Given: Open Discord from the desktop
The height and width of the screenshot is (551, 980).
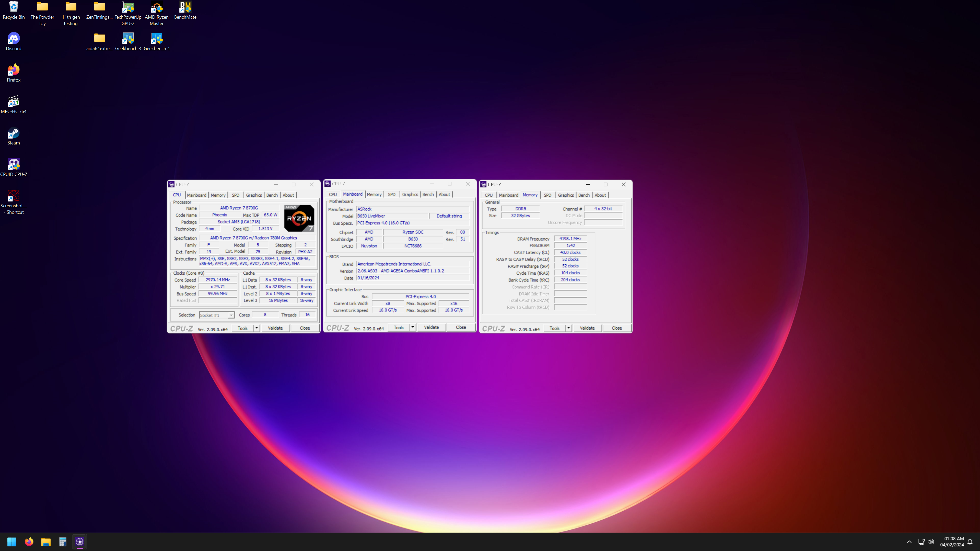Looking at the screenshot, I should [14, 41].
